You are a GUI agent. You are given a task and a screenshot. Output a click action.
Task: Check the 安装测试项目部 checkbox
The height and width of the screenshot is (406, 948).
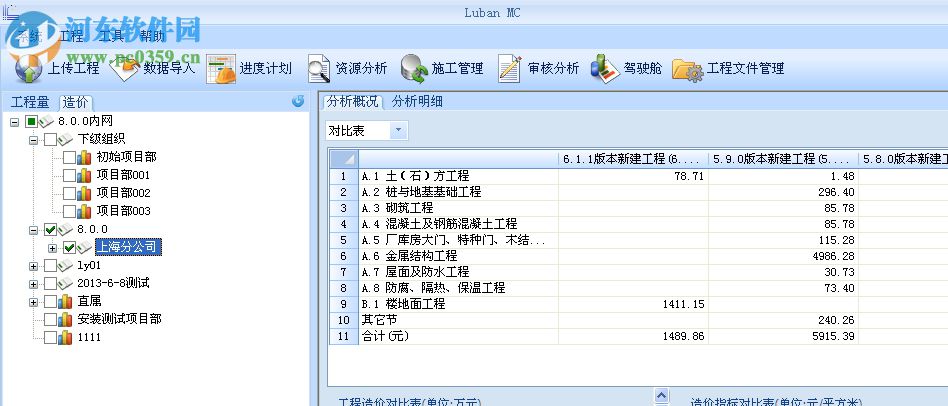pyautogui.click(x=50, y=319)
